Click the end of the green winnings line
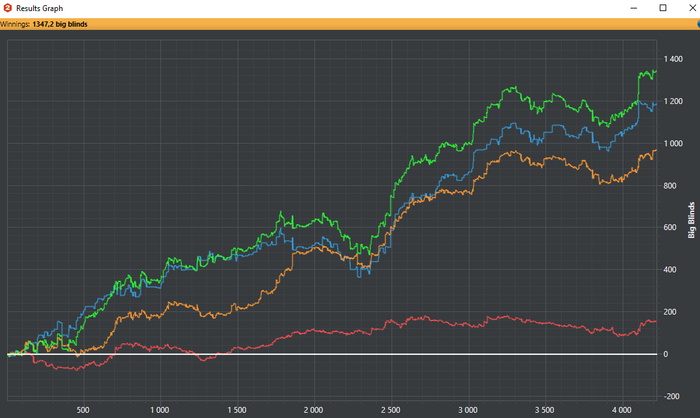Image resolution: width=700 pixels, height=418 pixels. tap(656, 71)
